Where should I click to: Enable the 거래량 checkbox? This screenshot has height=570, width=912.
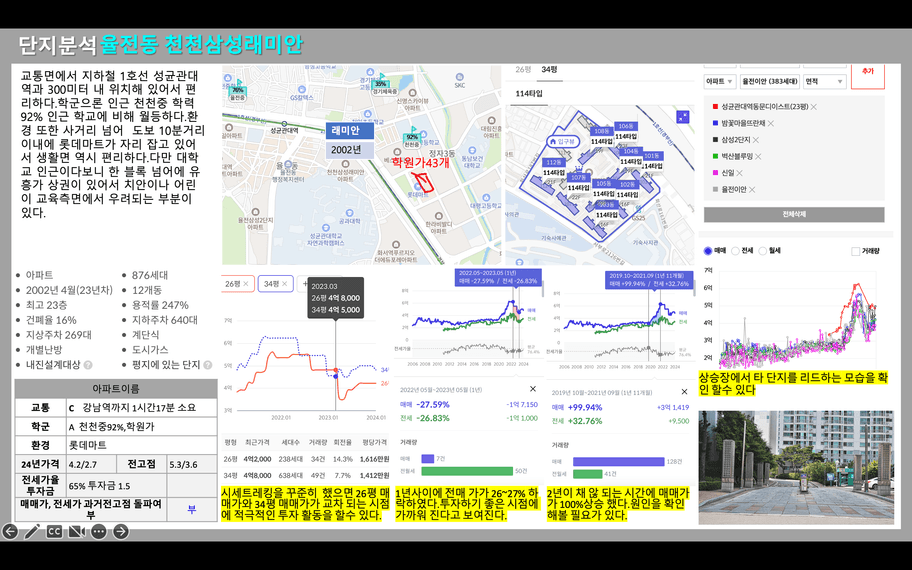(x=855, y=251)
